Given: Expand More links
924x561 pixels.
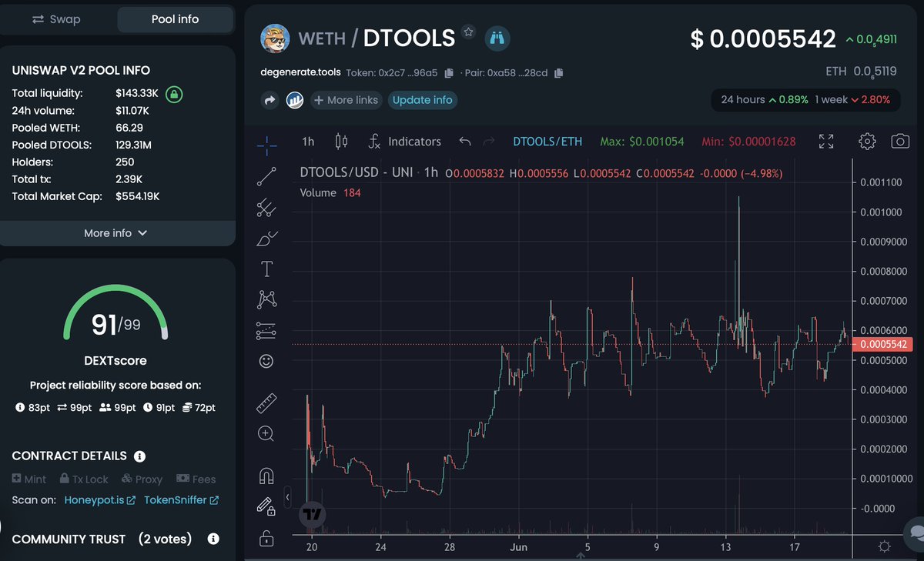Looking at the screenshot, I should (345, 100).
